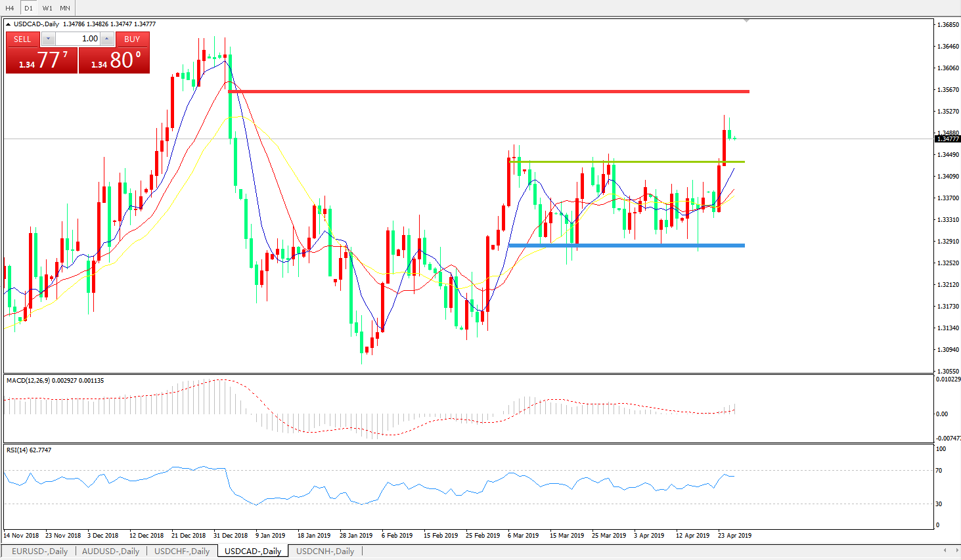Click the 1.00 lot size field
The height and width of the screenshot is (560, 961).
point(78,39)
